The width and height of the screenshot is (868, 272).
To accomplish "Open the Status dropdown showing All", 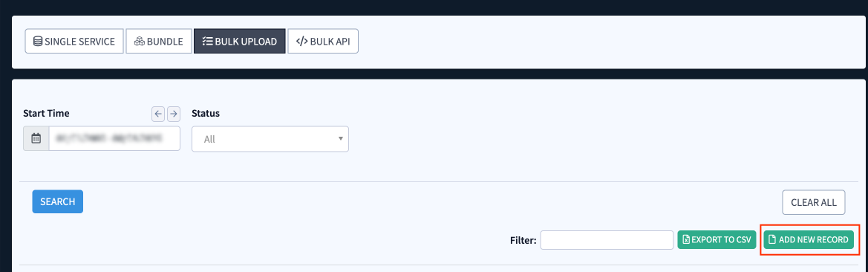I will 270,139.
